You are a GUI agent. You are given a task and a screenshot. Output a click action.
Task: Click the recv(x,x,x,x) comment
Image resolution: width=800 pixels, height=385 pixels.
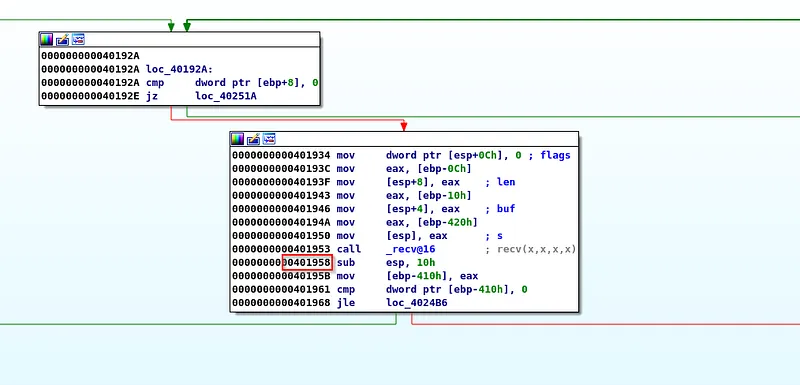tap(536, 249)
